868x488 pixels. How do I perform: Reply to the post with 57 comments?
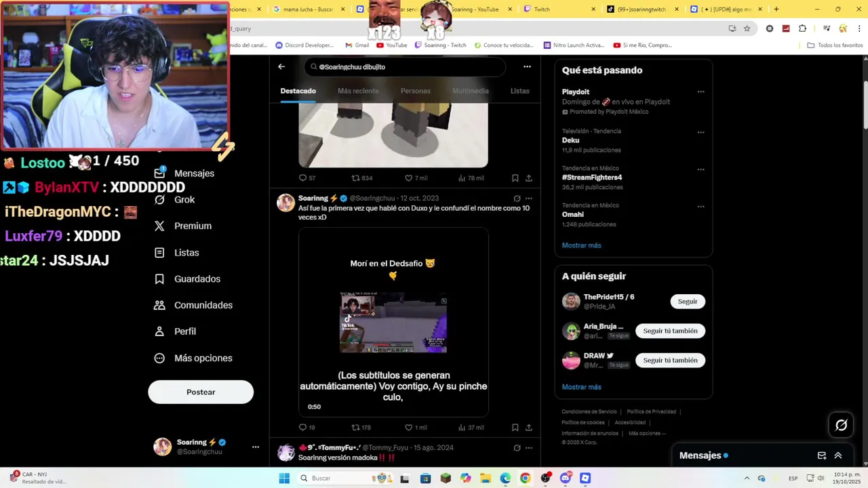click(x=307, y=178)
